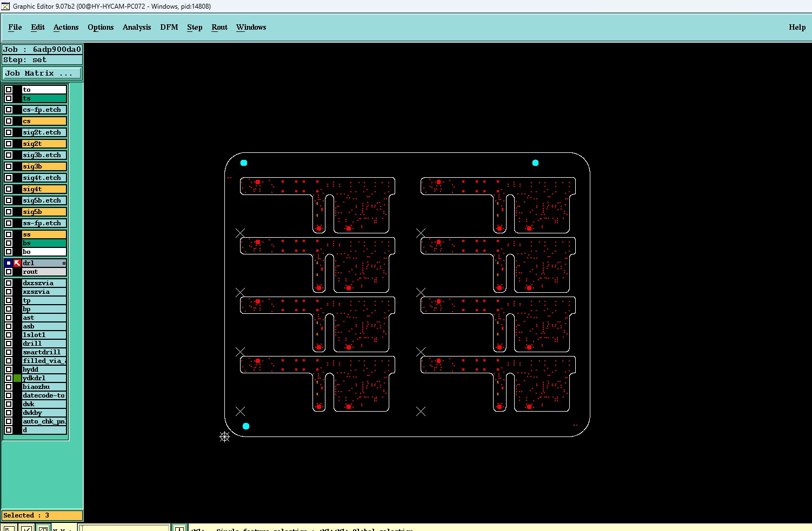Select the cyan tooling hole at bottom-left of panel

coord(246,426)
